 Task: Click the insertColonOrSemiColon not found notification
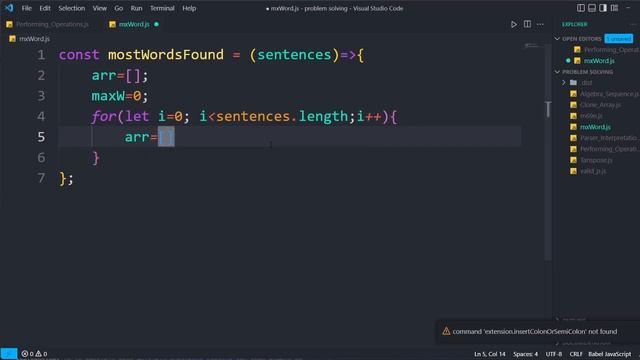coord(535,331)
